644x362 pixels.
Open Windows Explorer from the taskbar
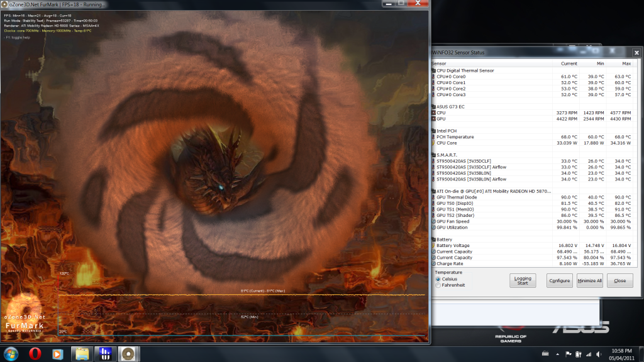pos(82,354)
